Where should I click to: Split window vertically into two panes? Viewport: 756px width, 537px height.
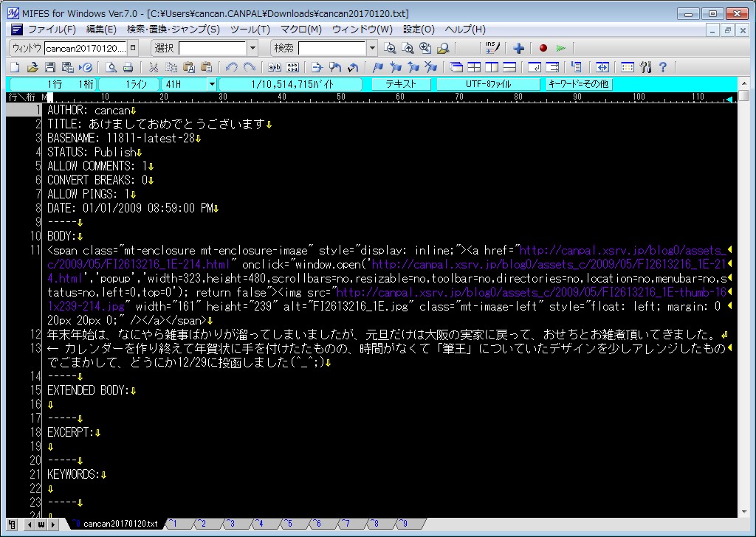click(492, 67)
